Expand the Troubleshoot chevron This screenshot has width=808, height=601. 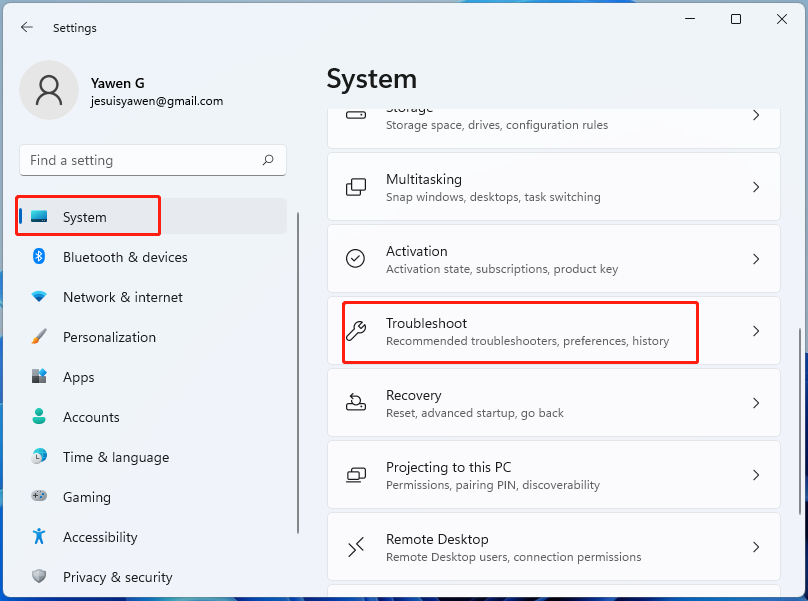(756, 331)
